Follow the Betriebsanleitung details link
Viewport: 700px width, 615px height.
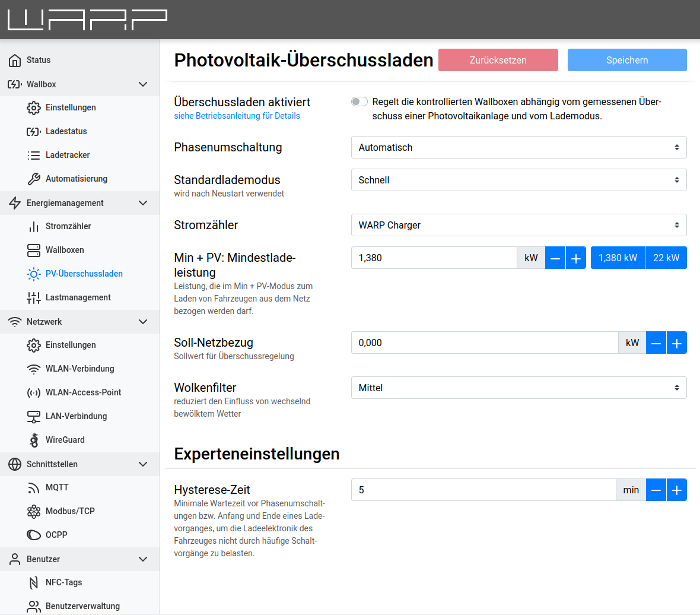click(237, 116)
